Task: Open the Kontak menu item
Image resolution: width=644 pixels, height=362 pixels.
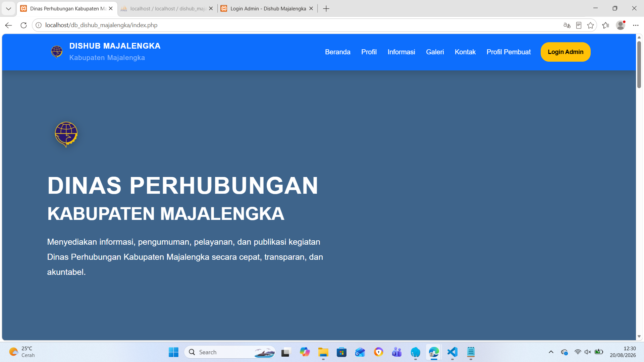Action: click(x=465, y=52)
